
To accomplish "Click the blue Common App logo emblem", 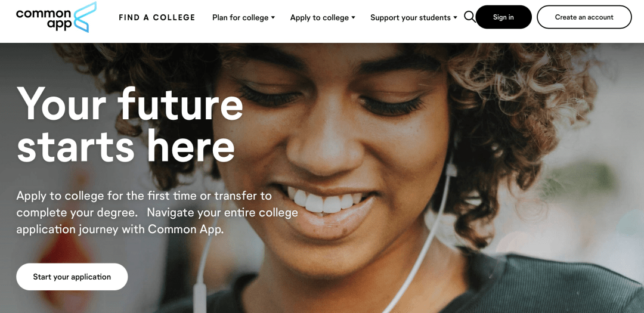I will coord(85,17).
